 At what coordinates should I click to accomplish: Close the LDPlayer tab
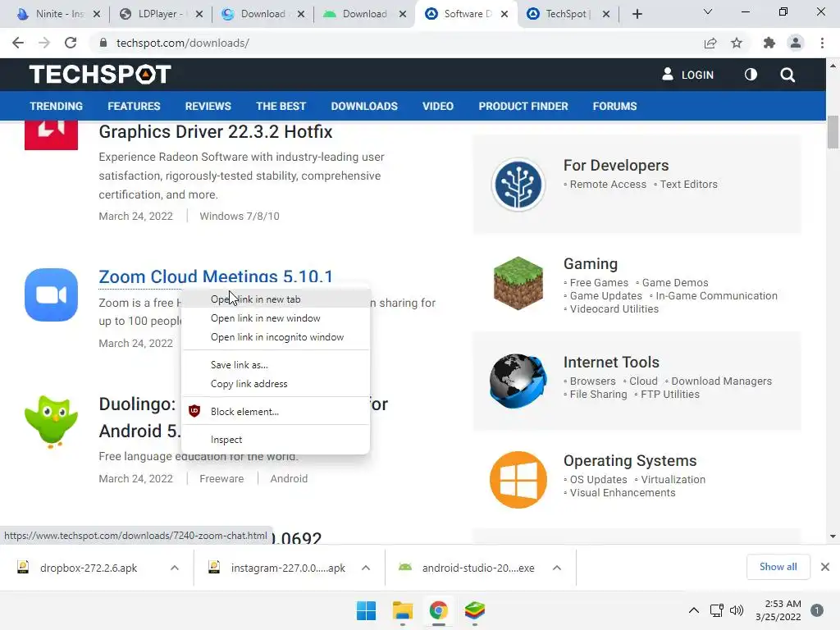(x=199, y=15)
